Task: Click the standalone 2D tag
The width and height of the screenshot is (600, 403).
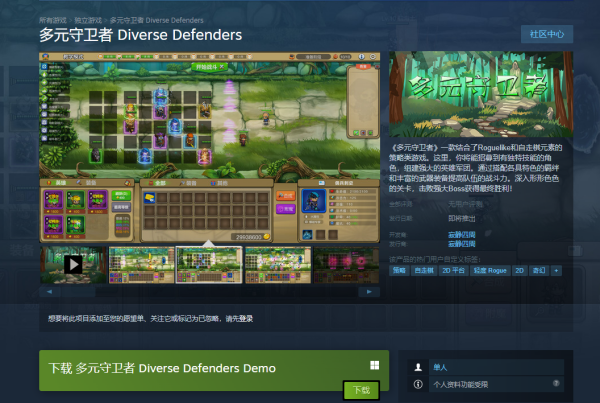Action: click(x=519, y=271)
